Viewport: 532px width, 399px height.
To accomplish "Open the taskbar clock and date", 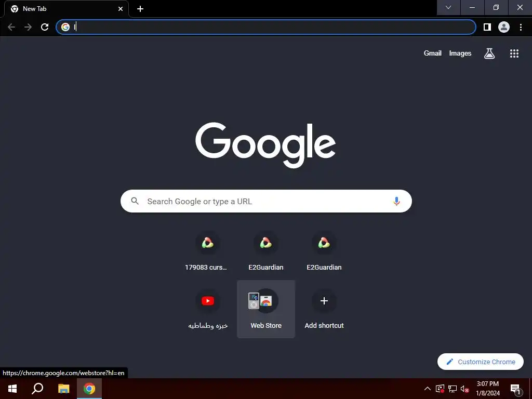I will click(487, 389).
